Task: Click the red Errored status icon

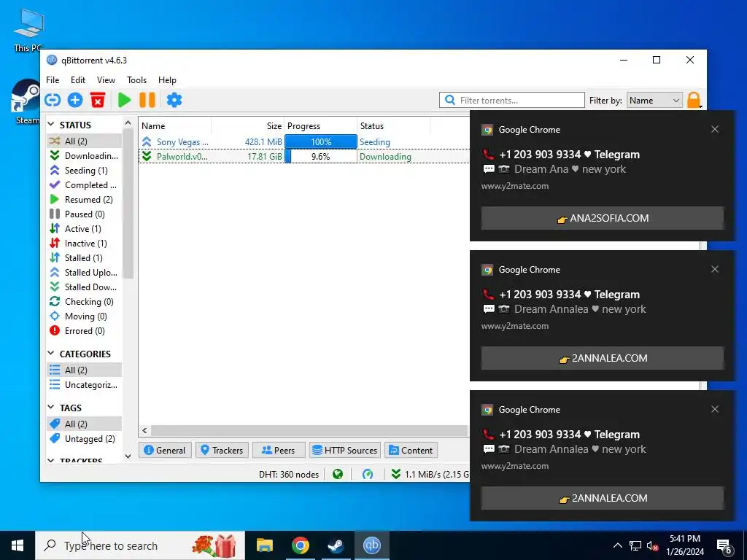Action: 55,330
